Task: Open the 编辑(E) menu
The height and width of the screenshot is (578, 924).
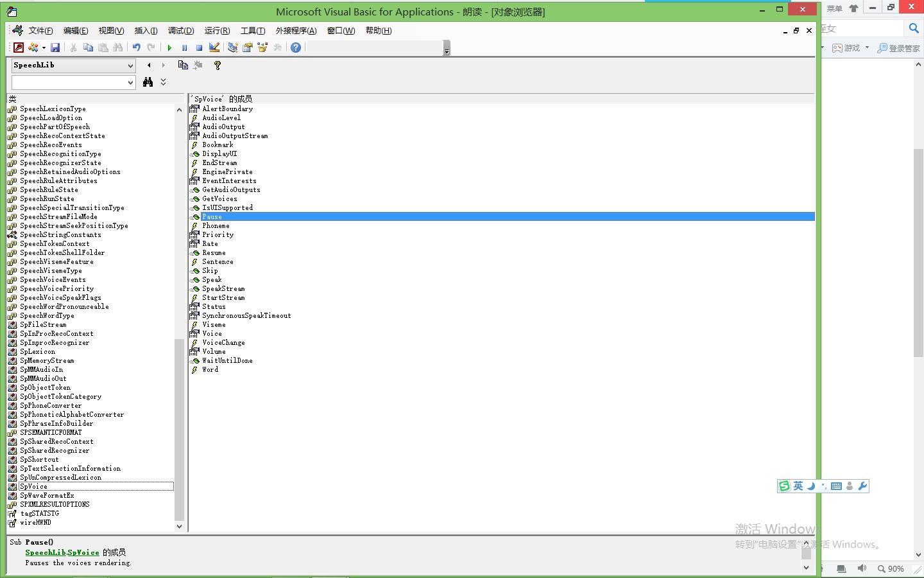Action: click(76, 31)
